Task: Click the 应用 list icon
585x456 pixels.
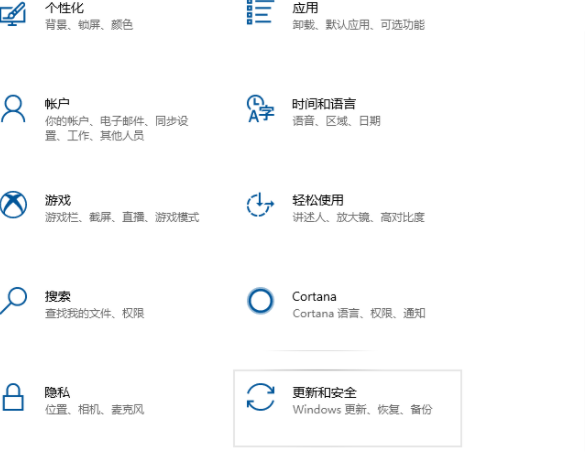Action: 260,12
